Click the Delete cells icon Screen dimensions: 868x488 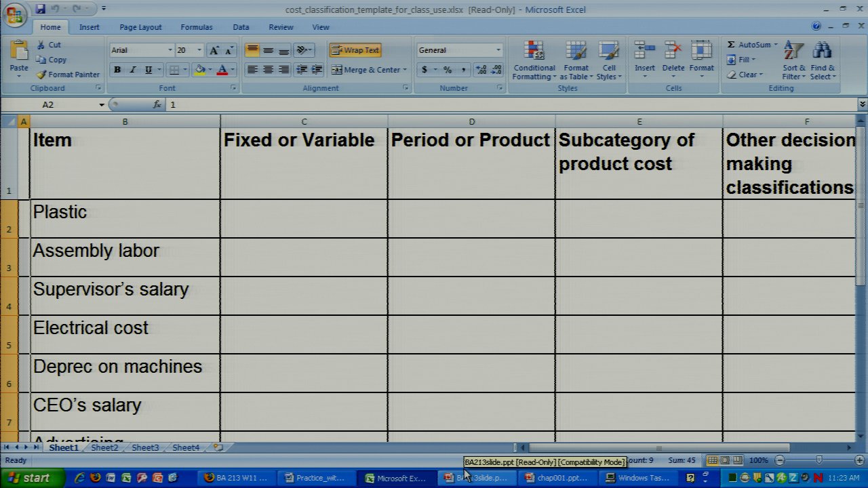coord(673,53)
